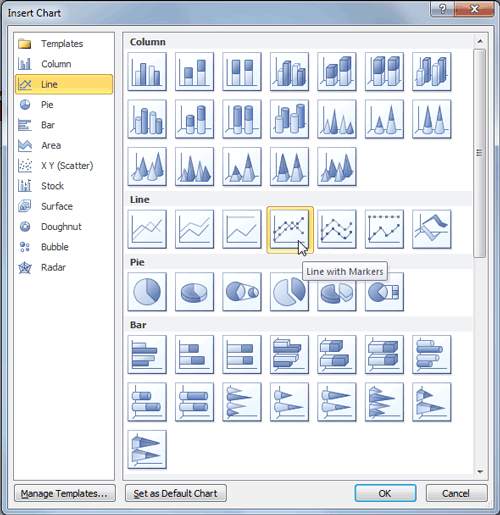The width and height of the screenshot is (500, 515).
Task: Open the Templates category
Action: pyautogui.click(x=64, y=44)
